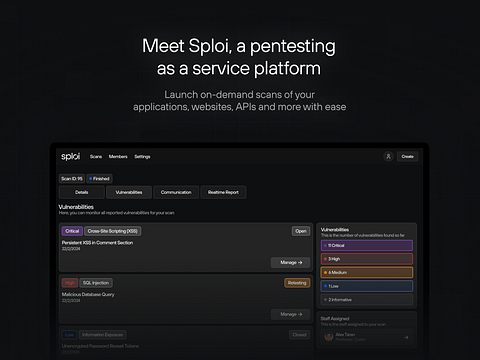This screenshot has height=360, width=480.
Task: Click the Scan ID 95 badge
Action: [72, 179]
